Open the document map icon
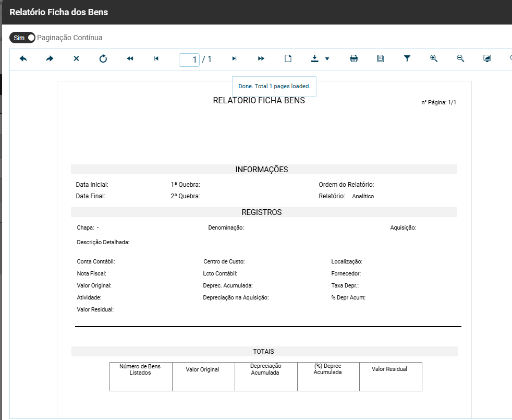512x420 pixels. [381, 59]
